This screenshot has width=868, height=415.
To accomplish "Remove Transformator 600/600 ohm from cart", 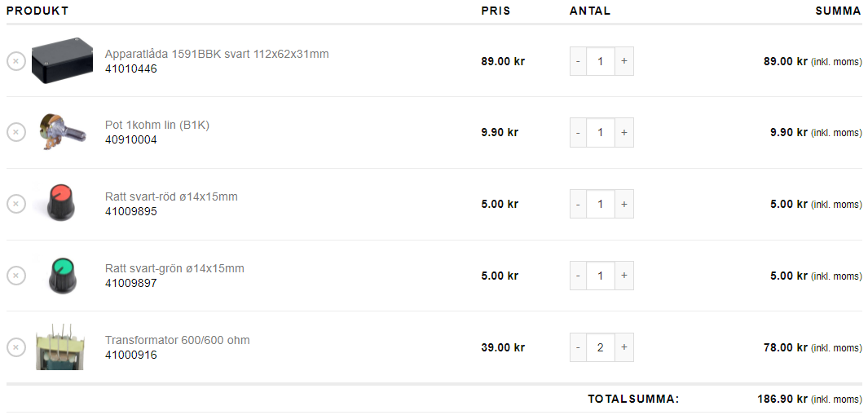I will (x=16, y=347).
